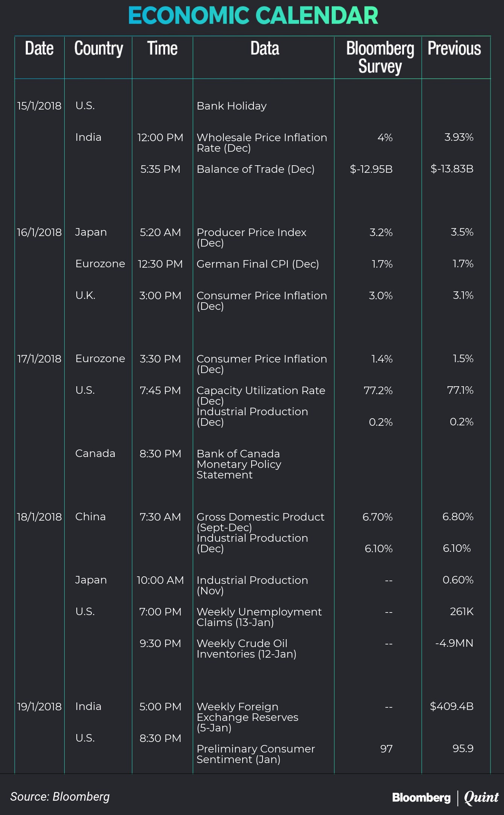Click the Bloomberg Quint logo

pos(445,797)
